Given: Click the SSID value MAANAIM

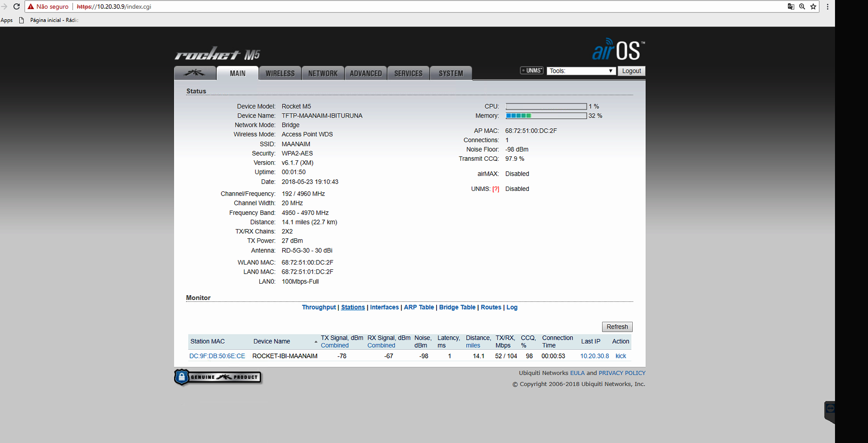Looking at the screenshot, I should (296, 144).
